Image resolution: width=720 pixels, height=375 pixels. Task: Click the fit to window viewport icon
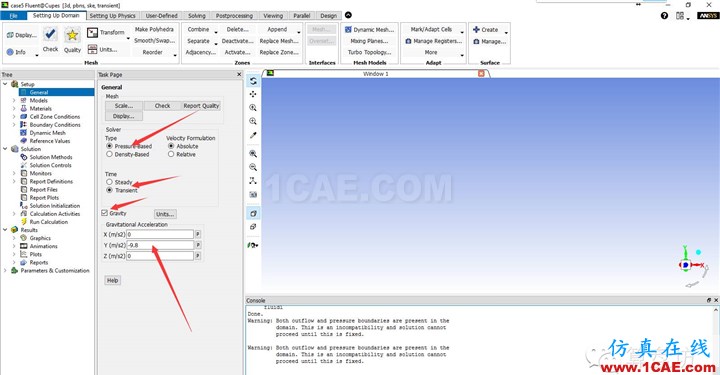[253, 154]
